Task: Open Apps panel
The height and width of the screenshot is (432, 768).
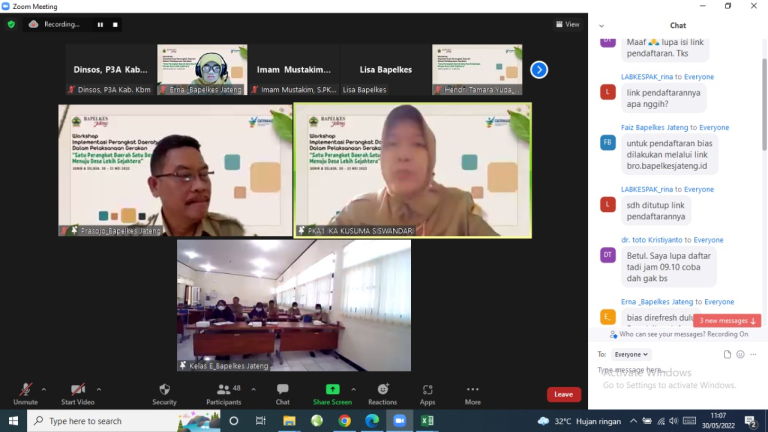Action: click(x=427, y=394)
